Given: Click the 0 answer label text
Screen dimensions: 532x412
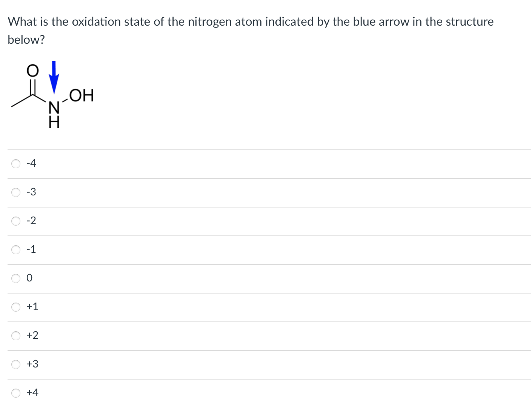Looking at the screenshot, I should tap(29, 278).
